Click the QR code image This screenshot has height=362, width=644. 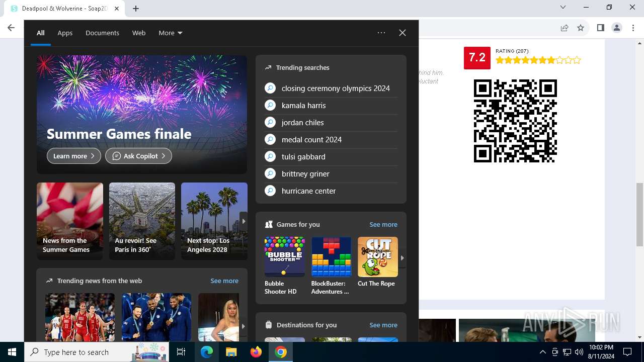click(515, 121)
